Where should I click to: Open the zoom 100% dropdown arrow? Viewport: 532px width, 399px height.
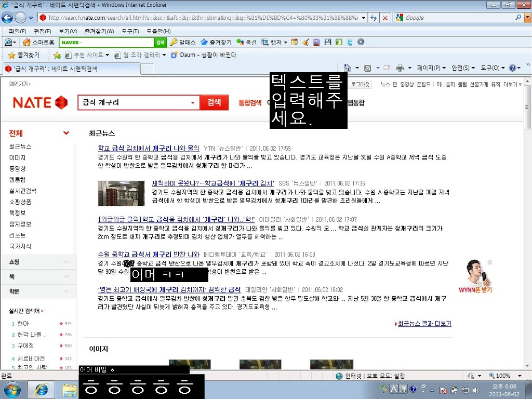click(519, 376)
